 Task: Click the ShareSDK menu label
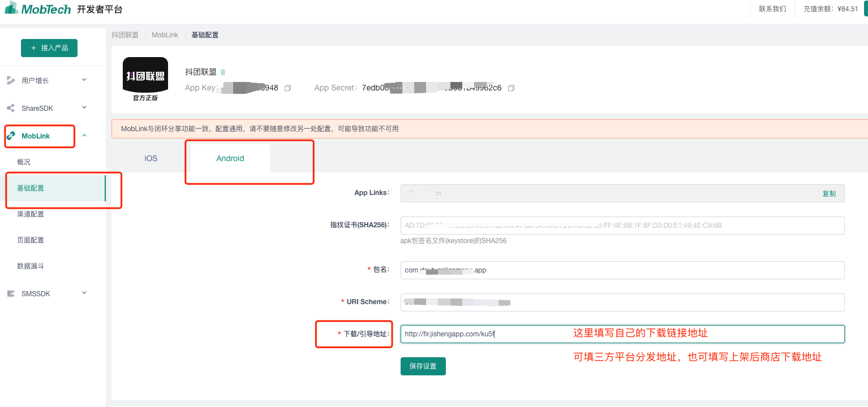pyautogui.click(x=37, y=109)
